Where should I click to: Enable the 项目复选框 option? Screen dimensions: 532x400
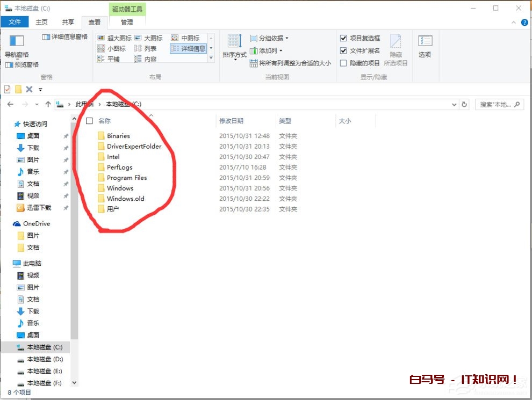click(343, 38)
